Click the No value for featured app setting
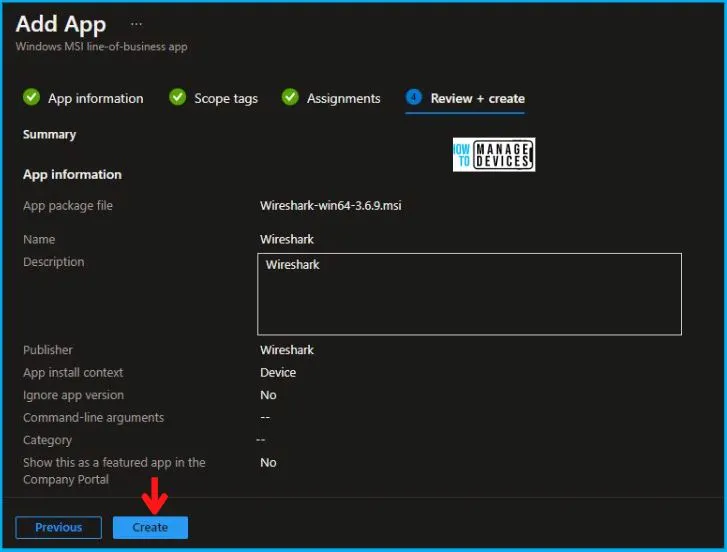Viewport: 727px width, 552px height. (268, 463)
